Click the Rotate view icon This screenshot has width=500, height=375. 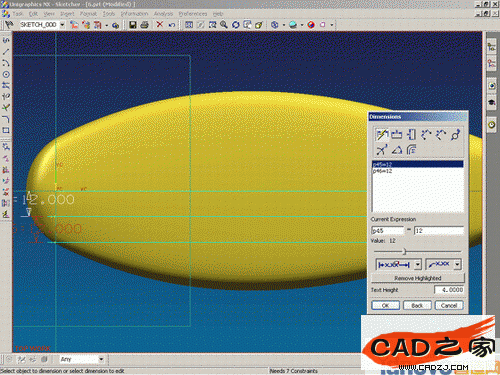click(236, 25)
